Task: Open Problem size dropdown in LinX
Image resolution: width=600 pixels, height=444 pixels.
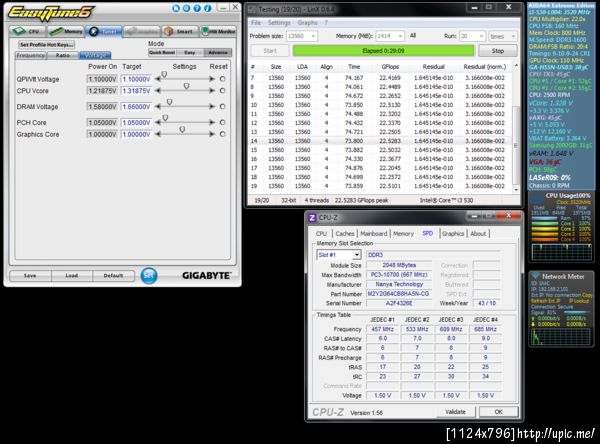Action: pyautogui.click(x=302, y=36)
